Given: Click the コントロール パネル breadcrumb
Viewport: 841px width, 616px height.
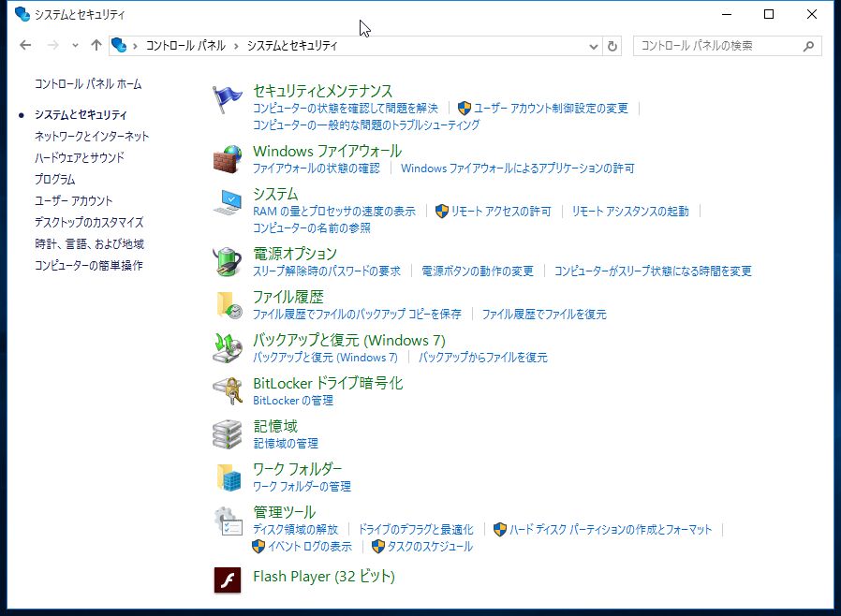Looking at the screenshot, I should point(185,46).
